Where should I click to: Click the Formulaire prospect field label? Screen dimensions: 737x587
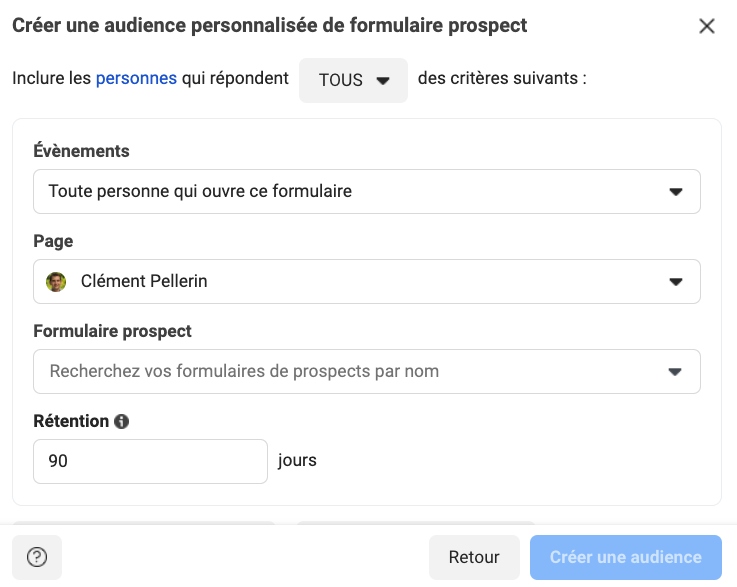(x=112, y=331)
